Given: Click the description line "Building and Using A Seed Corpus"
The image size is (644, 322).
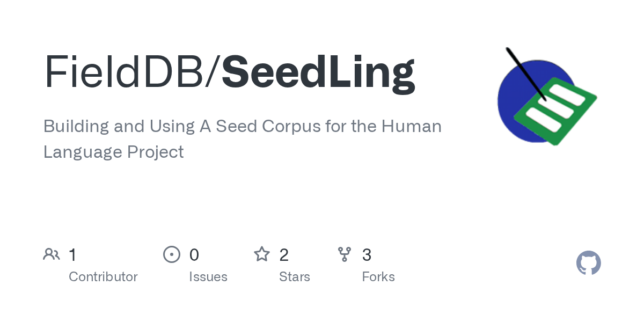Looking at the screenshot, I should coord(243,127).
